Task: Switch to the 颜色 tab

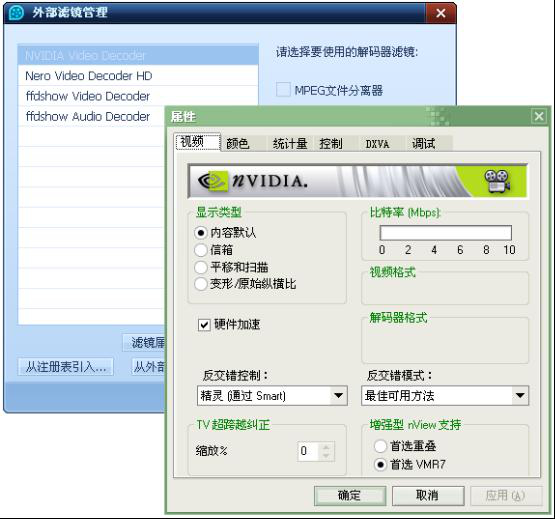Action: 238,144
